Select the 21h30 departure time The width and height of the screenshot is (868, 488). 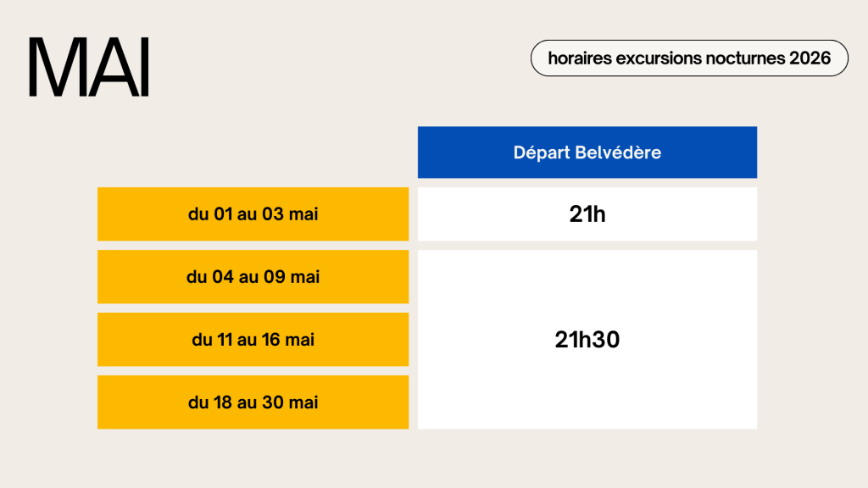tap(587, 340)
